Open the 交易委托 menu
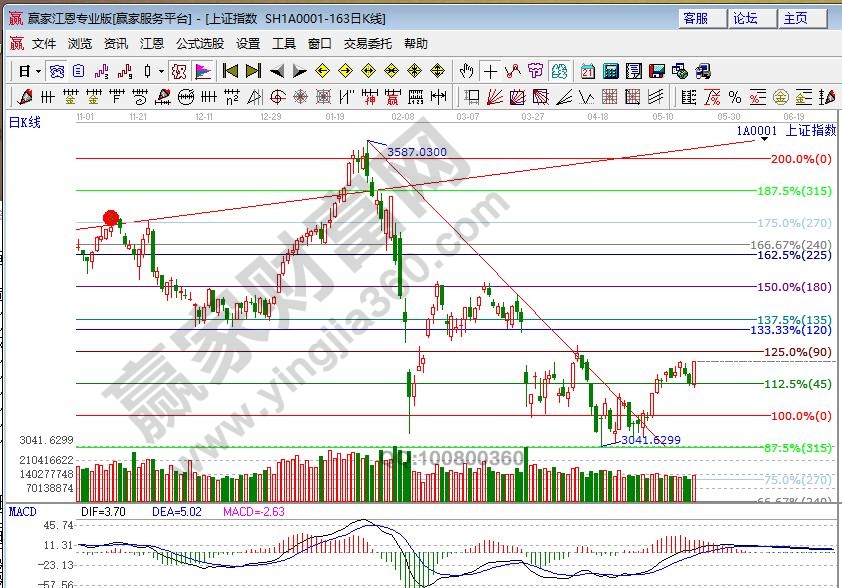The height and width of the screenshot is (588, 842). pyautogui.click(x=368, y=44)
